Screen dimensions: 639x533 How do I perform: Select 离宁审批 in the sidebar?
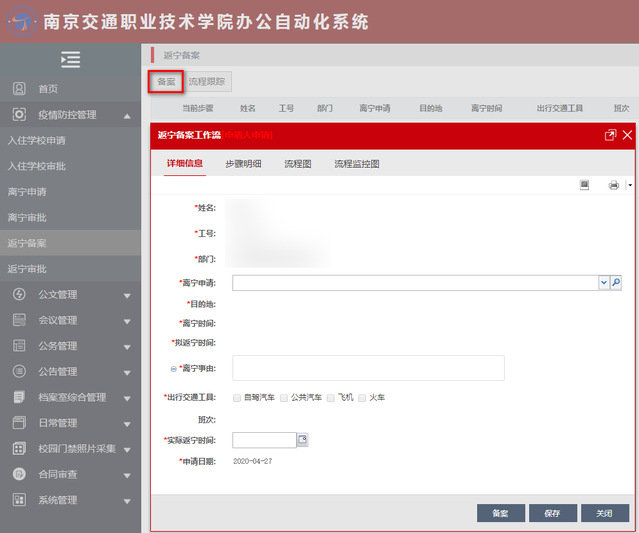tap(27, 217)
